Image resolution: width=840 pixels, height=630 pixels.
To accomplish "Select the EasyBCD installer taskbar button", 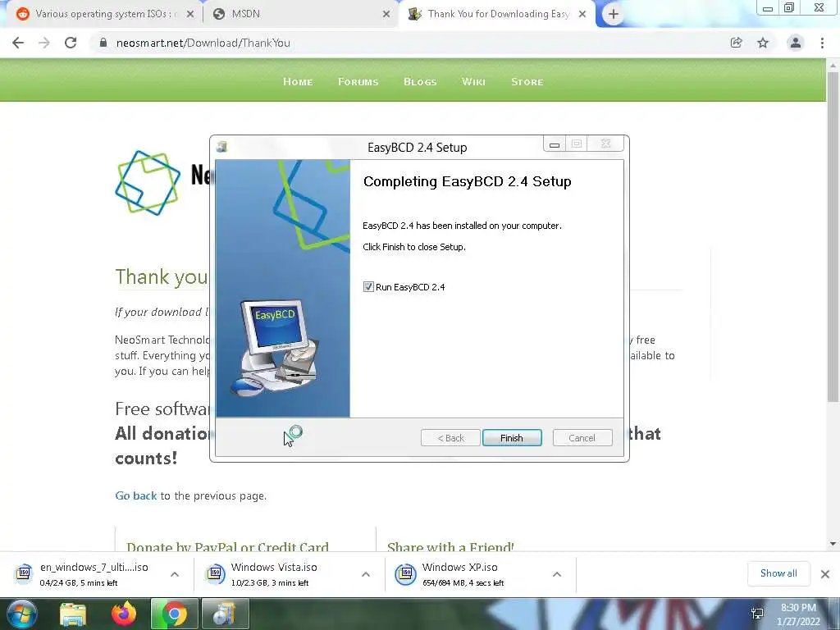I will 225,614.
